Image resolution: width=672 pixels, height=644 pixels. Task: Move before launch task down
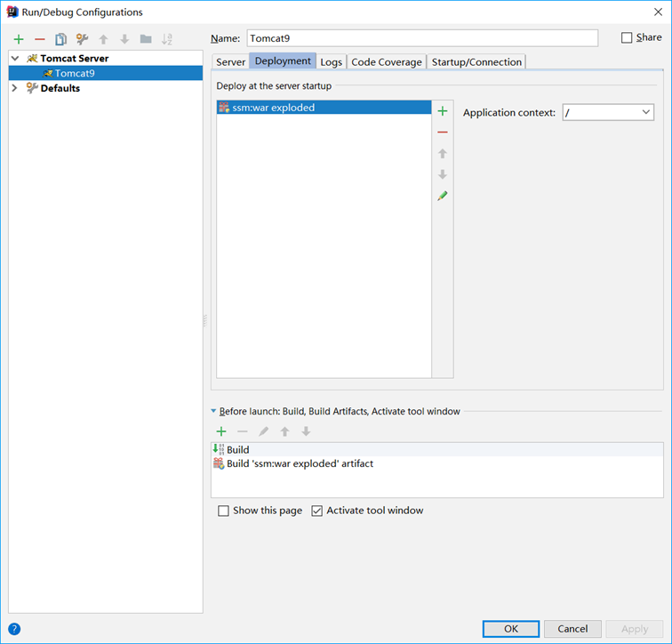pyautogui.click(x=306, y=431)
